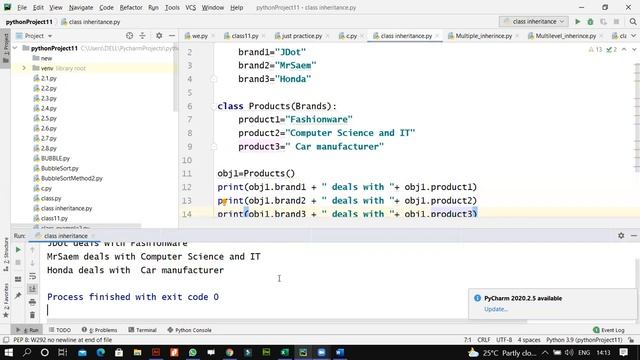The height and width of the screenshot is (360, 640).
Task: Click the warnings count indicator in editor
Action: click(595, 49)
